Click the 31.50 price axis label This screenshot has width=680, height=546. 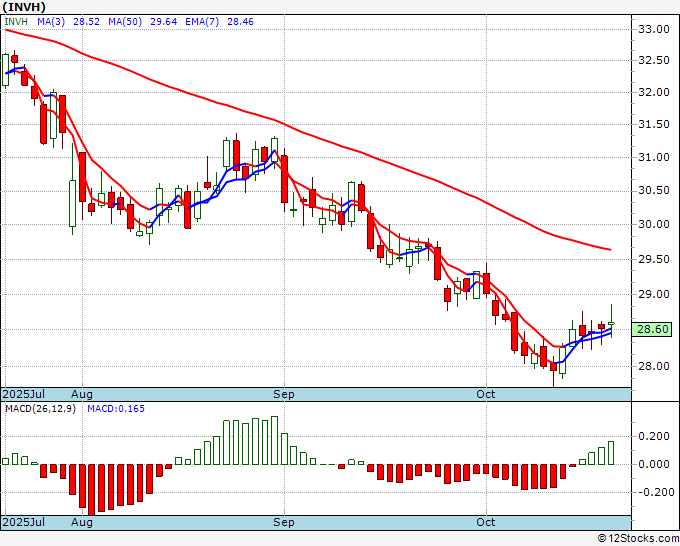654,124
